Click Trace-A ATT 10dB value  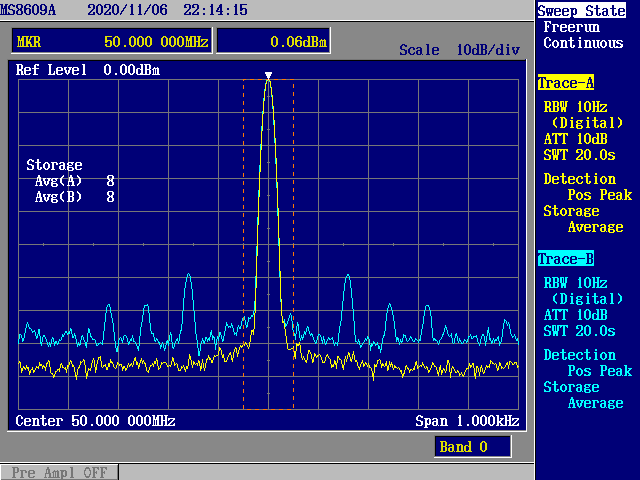(x=576, y=139)
